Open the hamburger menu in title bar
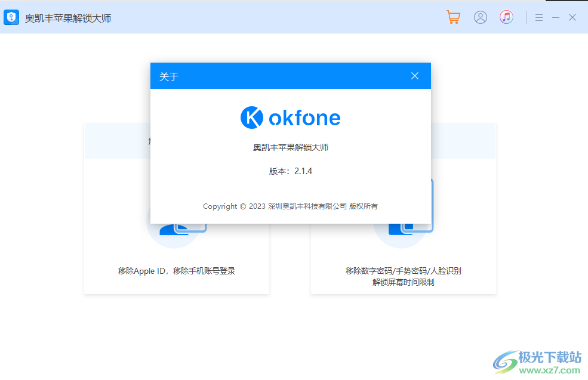The height and width of the screenshot is (380, 588). [539, 18]
